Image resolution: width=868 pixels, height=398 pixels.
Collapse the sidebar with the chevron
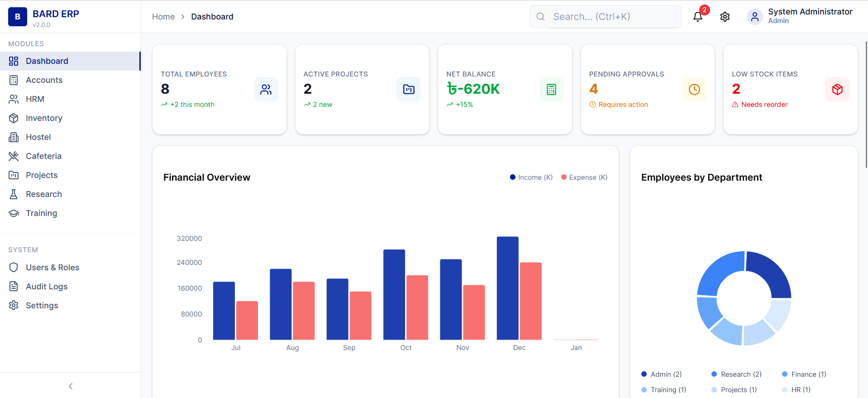pos(71,386)
